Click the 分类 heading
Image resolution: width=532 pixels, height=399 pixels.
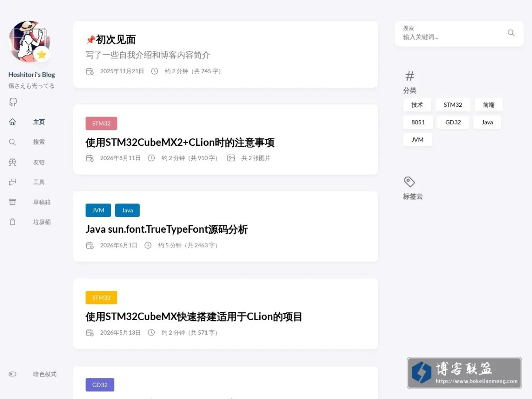coord(410,90)
